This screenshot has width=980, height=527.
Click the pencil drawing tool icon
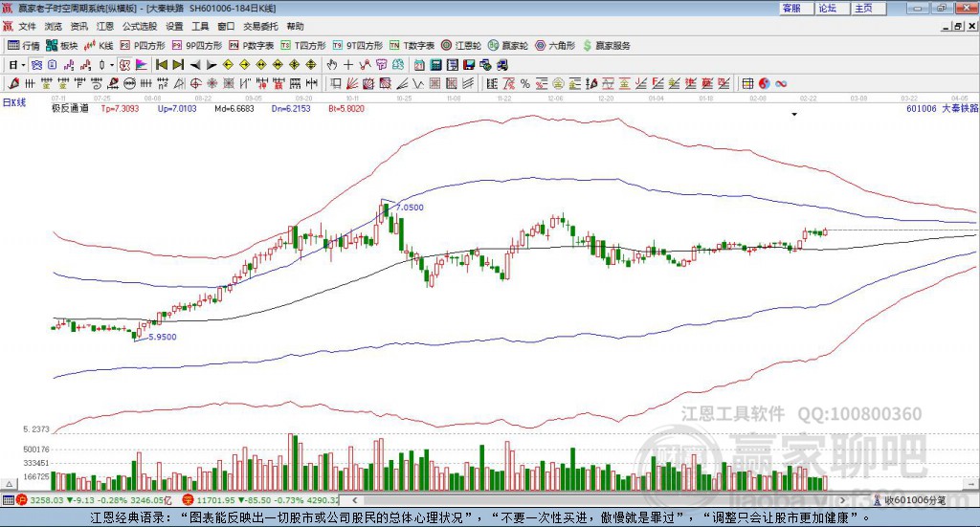pos(13,83)
